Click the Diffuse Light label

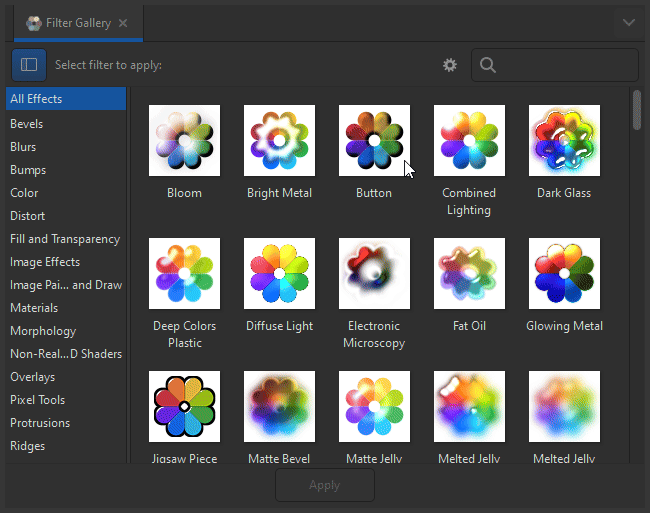point(279,326)
